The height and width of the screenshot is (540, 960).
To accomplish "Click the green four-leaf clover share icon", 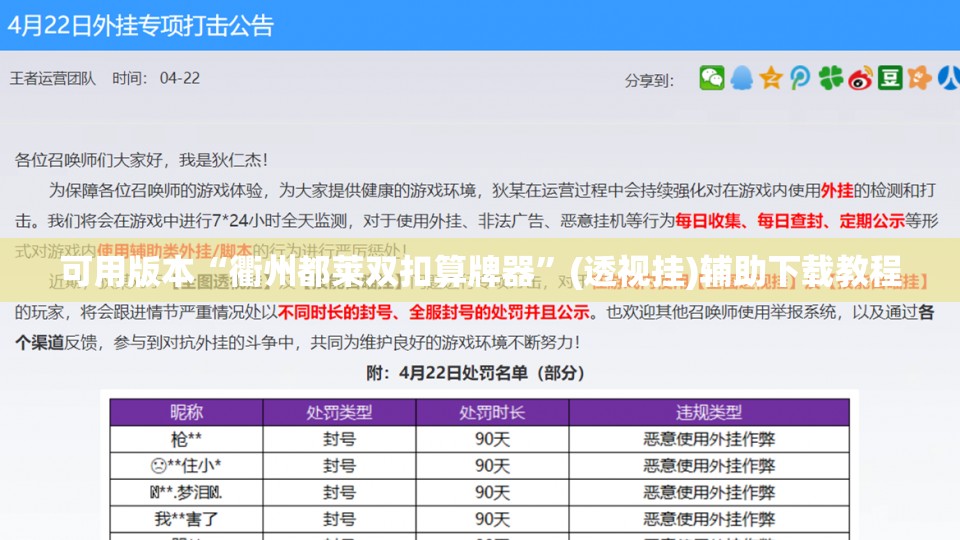I will pyautogui.click(x=830, y=78).
